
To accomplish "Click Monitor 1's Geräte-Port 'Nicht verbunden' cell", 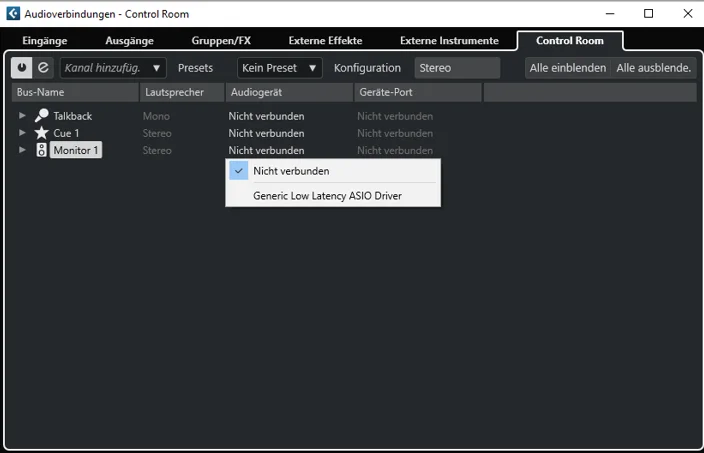I will click(x=395, y=150).
